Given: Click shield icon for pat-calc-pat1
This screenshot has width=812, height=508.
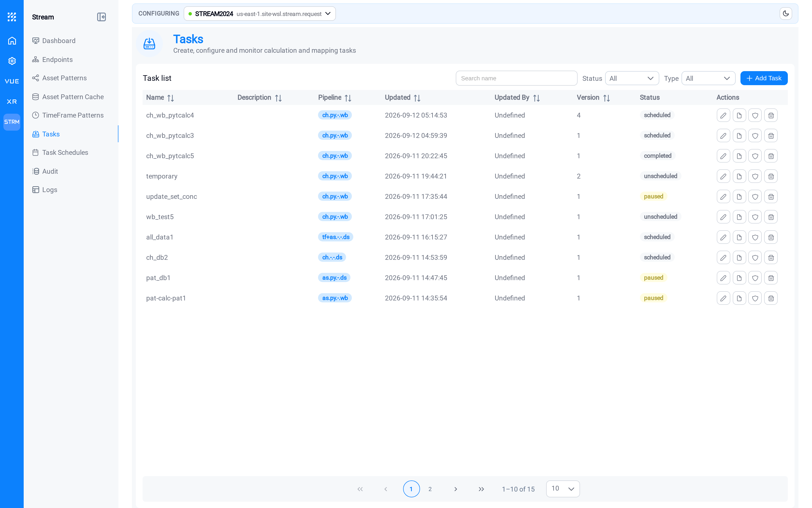Looking at the screenshot, I should click(x=755, y=298).
